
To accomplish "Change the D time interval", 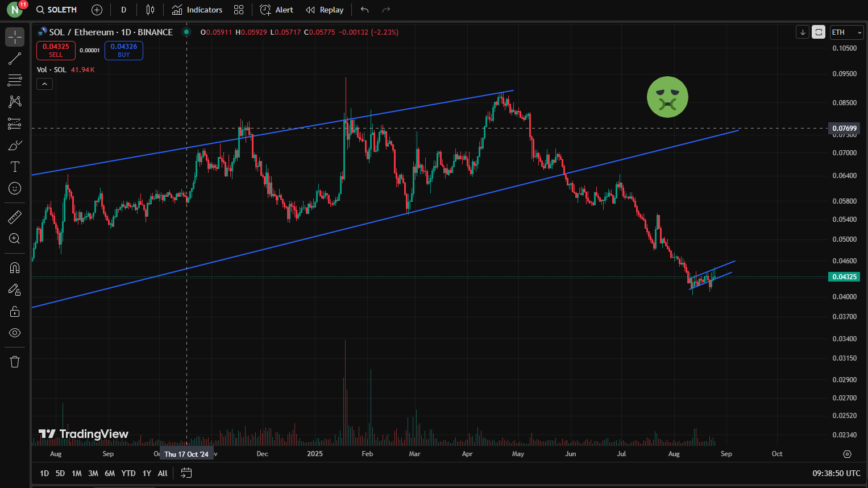I will pos(123,10).
